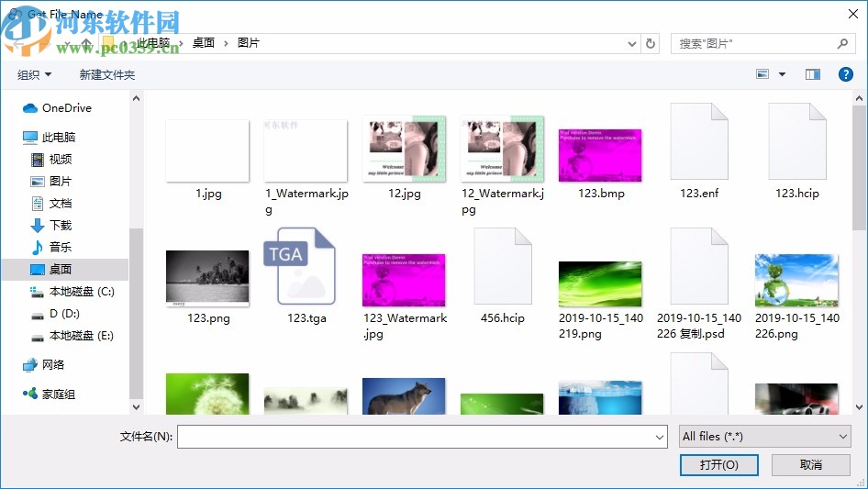Click file list scroll up arrow
The height and width of the screenshot is (489, 868).
coord(859,98)
